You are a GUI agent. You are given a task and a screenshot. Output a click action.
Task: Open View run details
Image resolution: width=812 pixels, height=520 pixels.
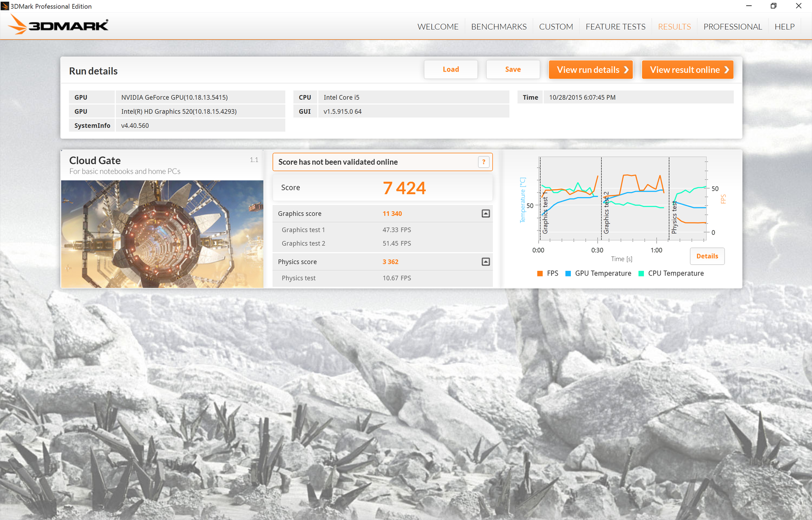click(591, 69)
